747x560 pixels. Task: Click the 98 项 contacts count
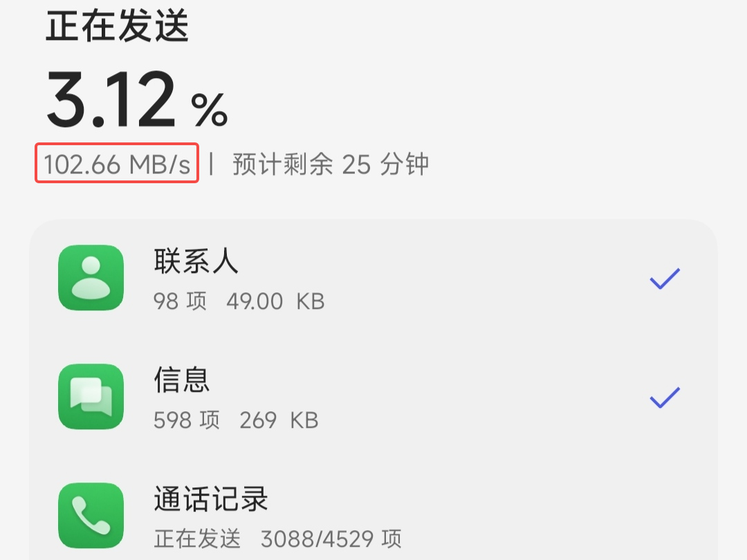[x=180, y=301]
